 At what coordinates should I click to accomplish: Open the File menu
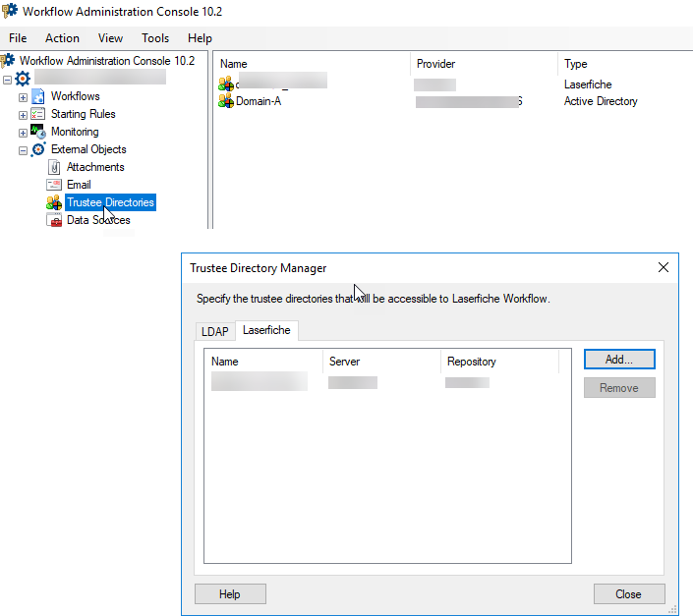coord(18,38)
